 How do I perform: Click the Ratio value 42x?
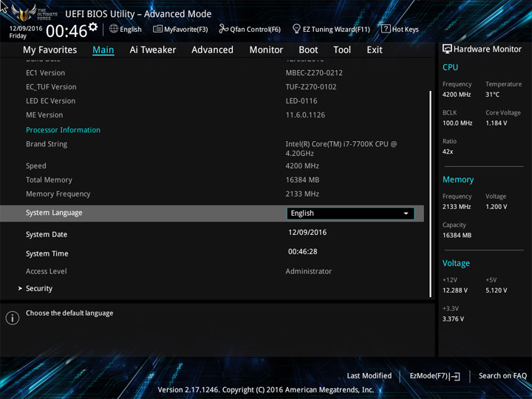(448, 151)
